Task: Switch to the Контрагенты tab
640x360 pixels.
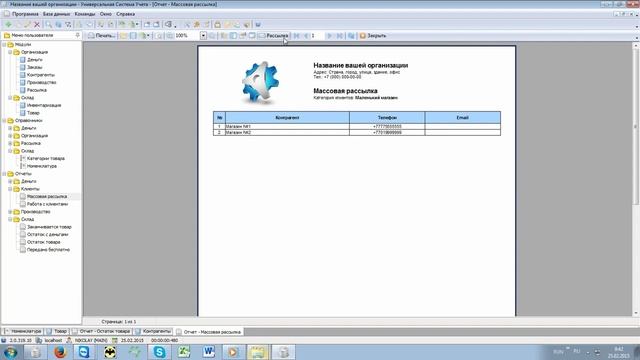Action: pos(153,331)
